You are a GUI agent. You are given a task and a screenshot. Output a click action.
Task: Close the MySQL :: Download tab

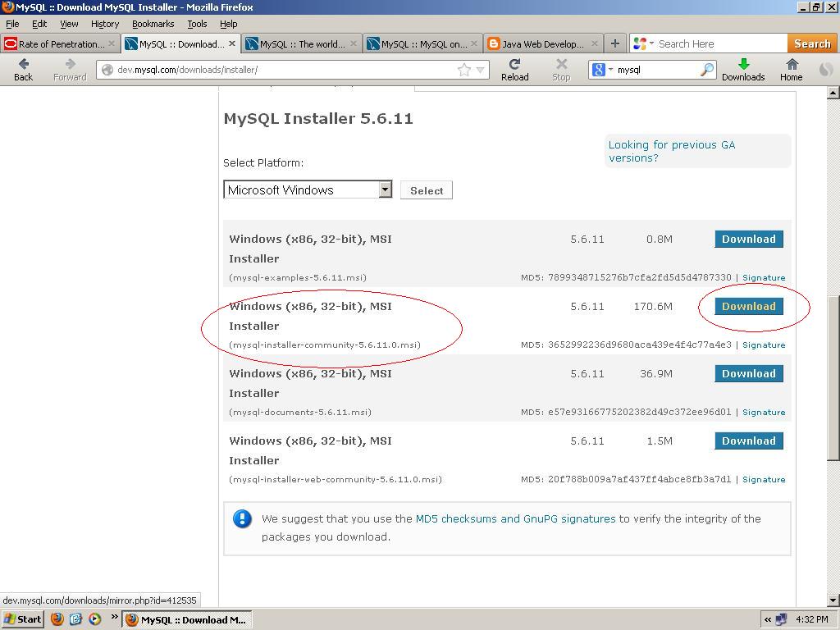[x=232, y=43]
